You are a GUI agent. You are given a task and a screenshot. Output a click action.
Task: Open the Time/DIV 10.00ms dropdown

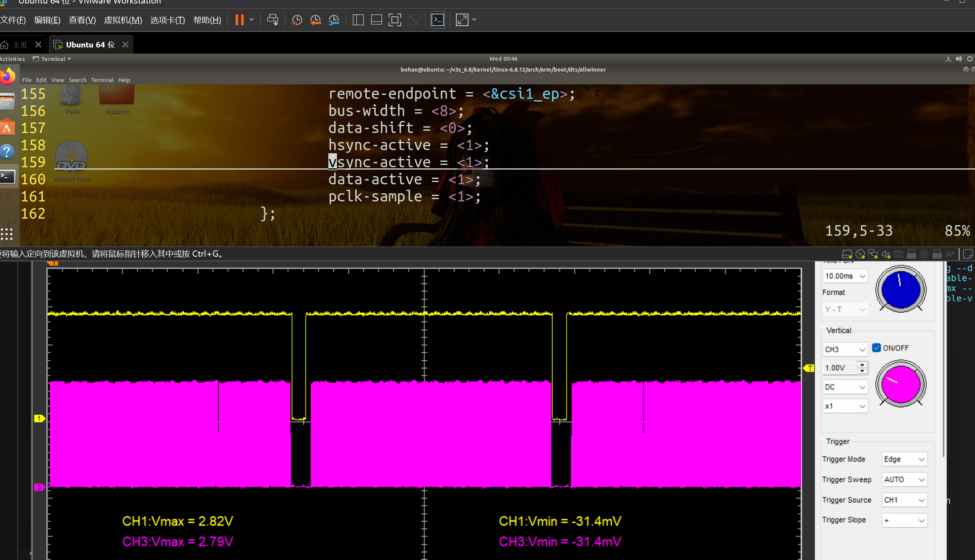pyautogui.click(x=845, y=276)
